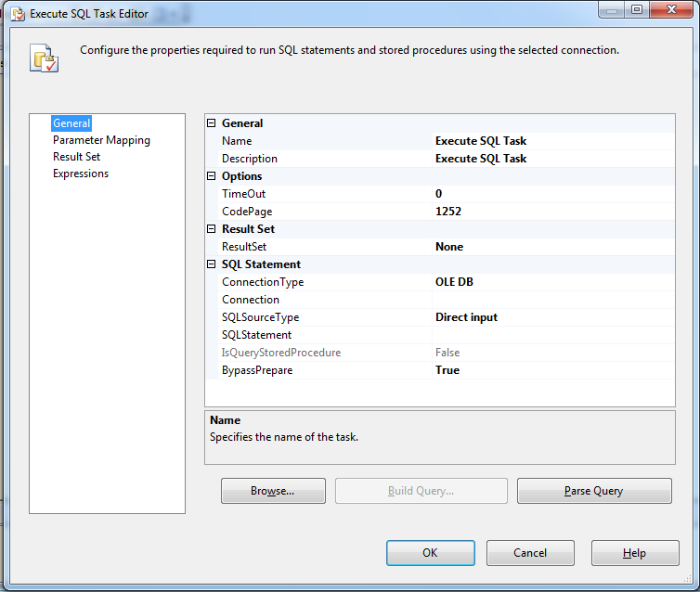This screenshot has width=700, height=592.
Task: Select the SQLStatement property label
Action: [x=256, y=335]
